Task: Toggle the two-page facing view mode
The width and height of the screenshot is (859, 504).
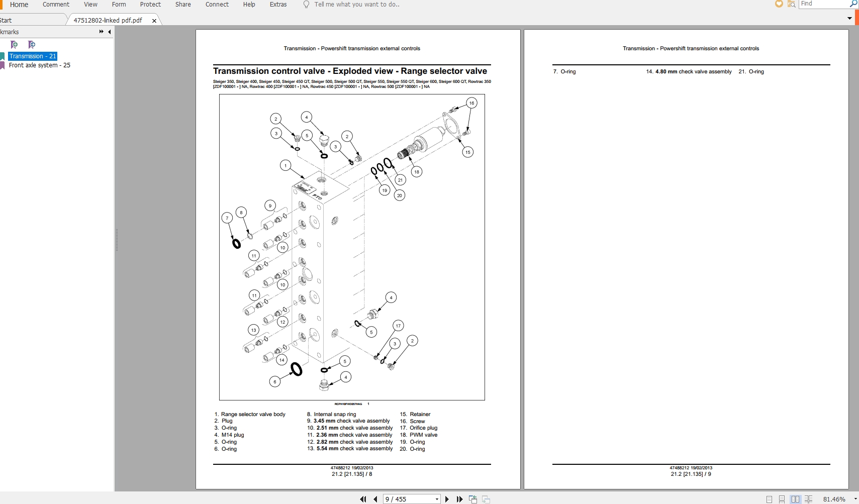Action: 795,499
